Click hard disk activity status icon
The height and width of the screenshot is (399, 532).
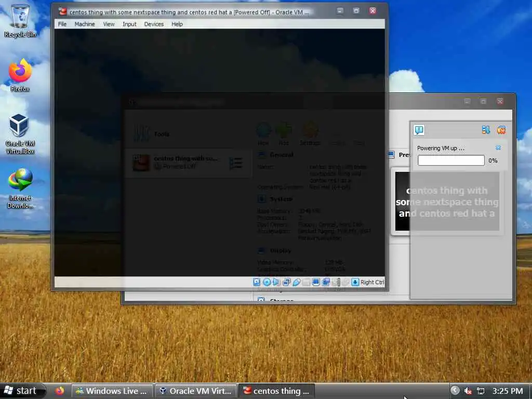point(257,282)
